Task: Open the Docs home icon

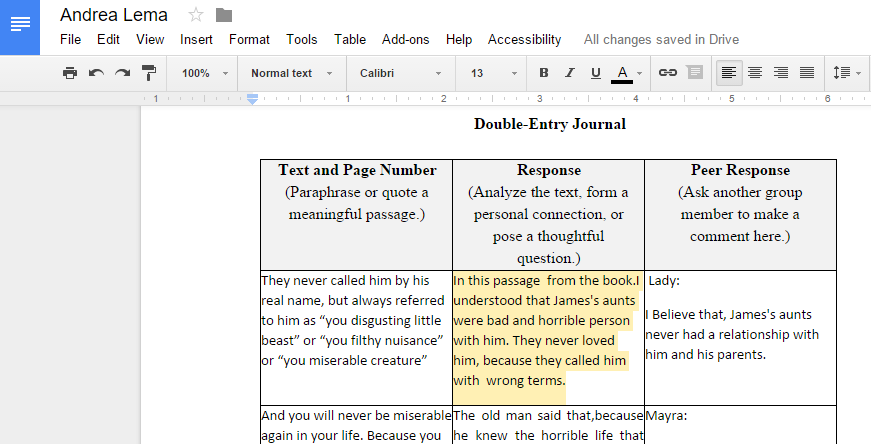Action: coord(20,26)
